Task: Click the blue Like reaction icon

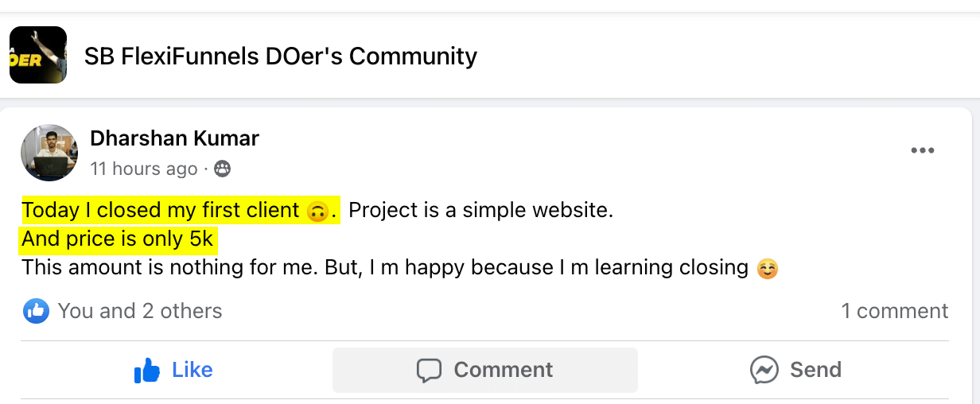Action: [x=37, y=311]
